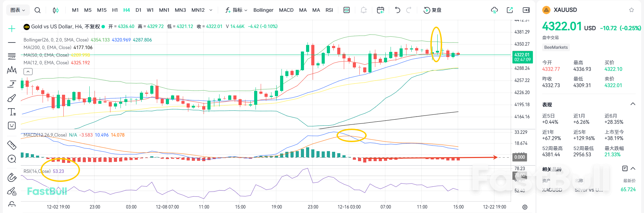
Task: Open the 图表 dropdown menu
Action: point(18,10)
